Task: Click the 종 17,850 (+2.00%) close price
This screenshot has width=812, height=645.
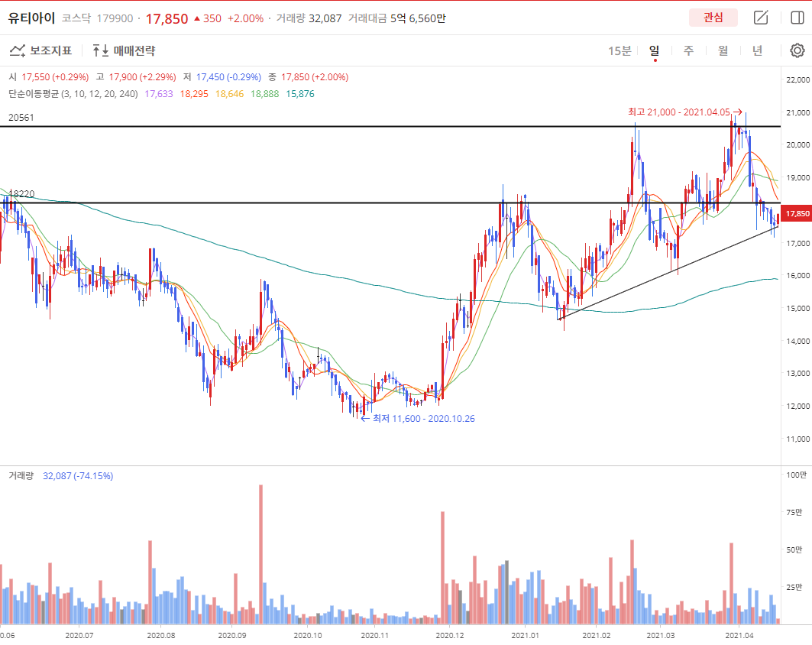Action: click(x=308, y=77)
